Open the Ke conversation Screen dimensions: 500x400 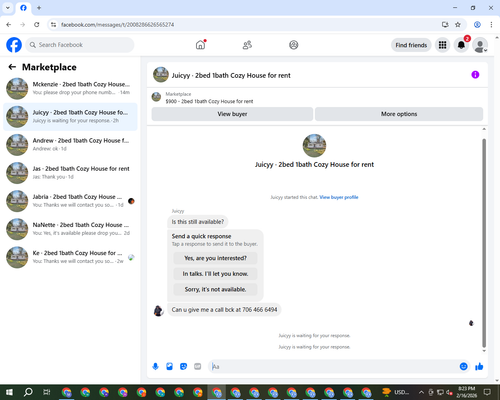(70, 257)
